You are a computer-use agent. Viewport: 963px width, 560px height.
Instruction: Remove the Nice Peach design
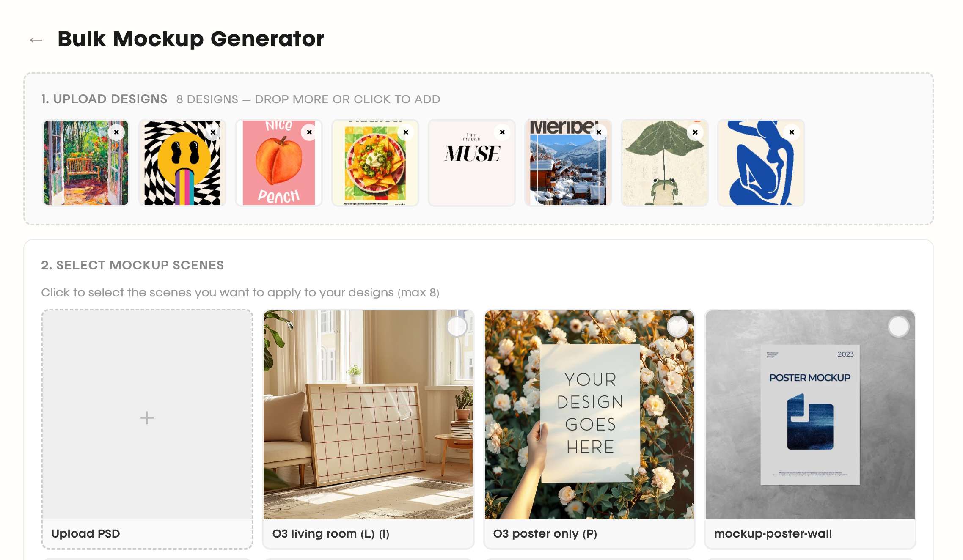[x=309, y=132]
